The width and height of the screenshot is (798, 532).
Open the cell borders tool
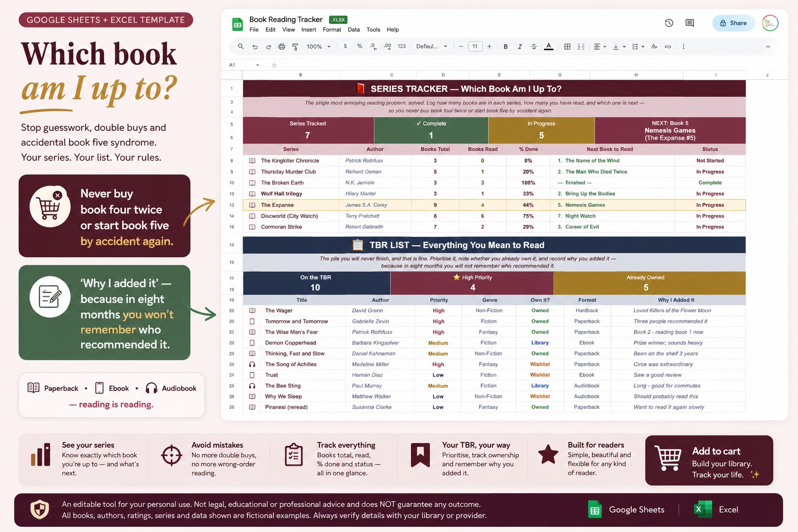tap(567, 47)
